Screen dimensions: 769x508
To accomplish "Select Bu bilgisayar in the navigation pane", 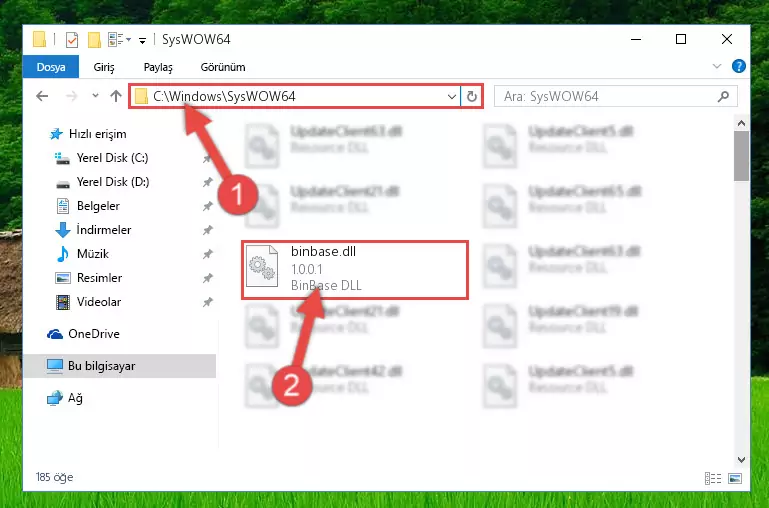I will 120,366.
